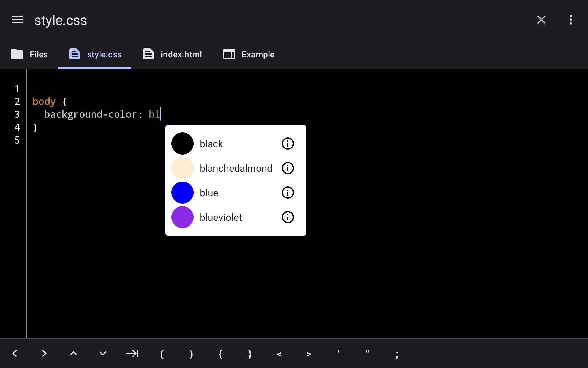
Task: Insert semicolon from symbol bar
Action: pos(397,355)
